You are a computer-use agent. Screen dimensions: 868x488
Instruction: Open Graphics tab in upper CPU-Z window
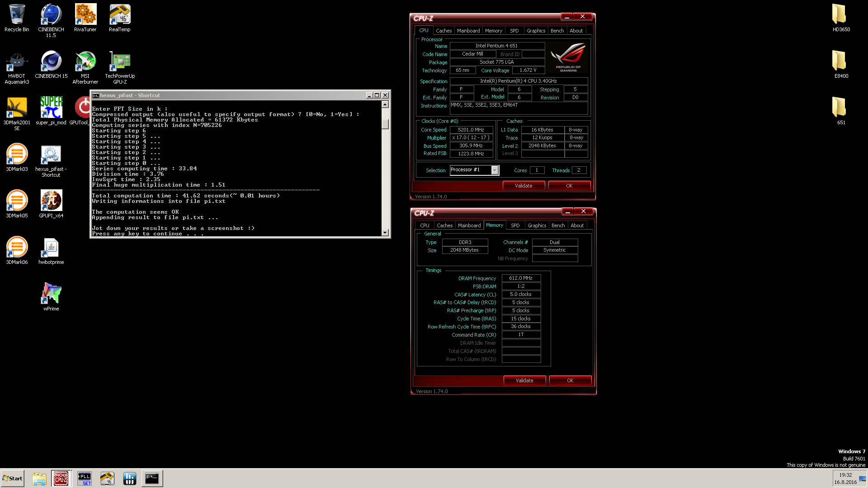(536, 31)
